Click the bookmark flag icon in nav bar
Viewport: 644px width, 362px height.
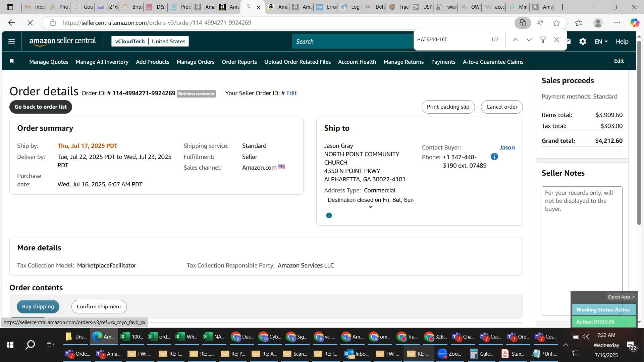coord(12,61)
